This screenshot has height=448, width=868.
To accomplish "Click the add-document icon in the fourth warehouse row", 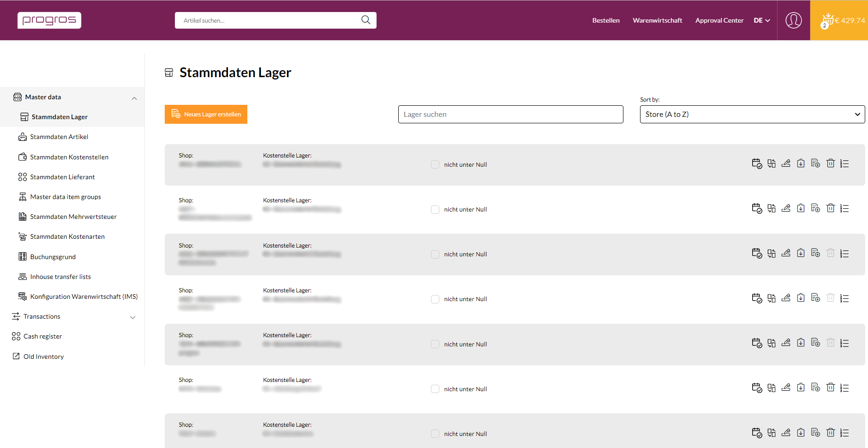I will point(815,298).
